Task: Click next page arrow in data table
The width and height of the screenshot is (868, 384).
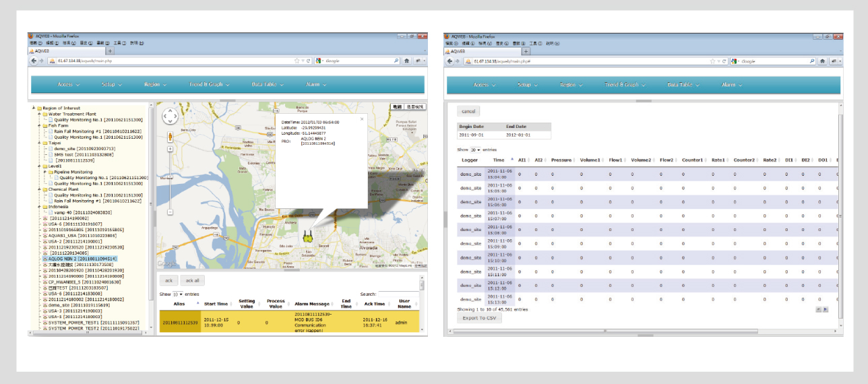Action: click(x=824, y=309)
